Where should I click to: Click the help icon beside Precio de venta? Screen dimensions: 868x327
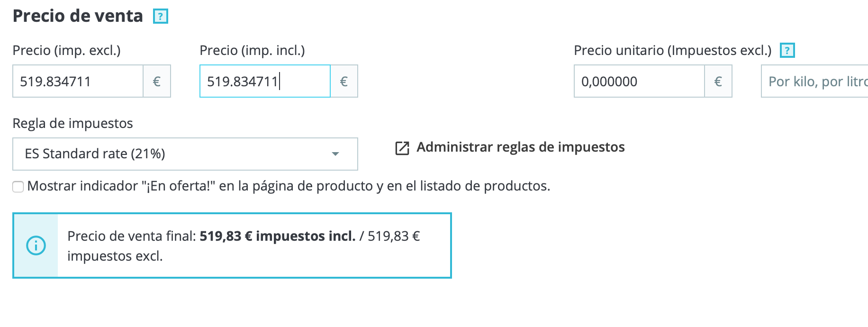coord(161,17)
